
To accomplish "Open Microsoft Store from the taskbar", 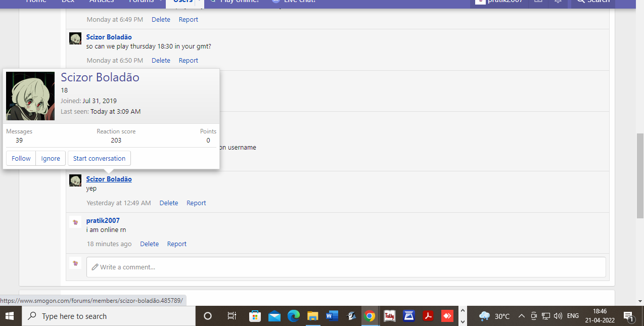I will pyautogui.click(x=255, y=316).
